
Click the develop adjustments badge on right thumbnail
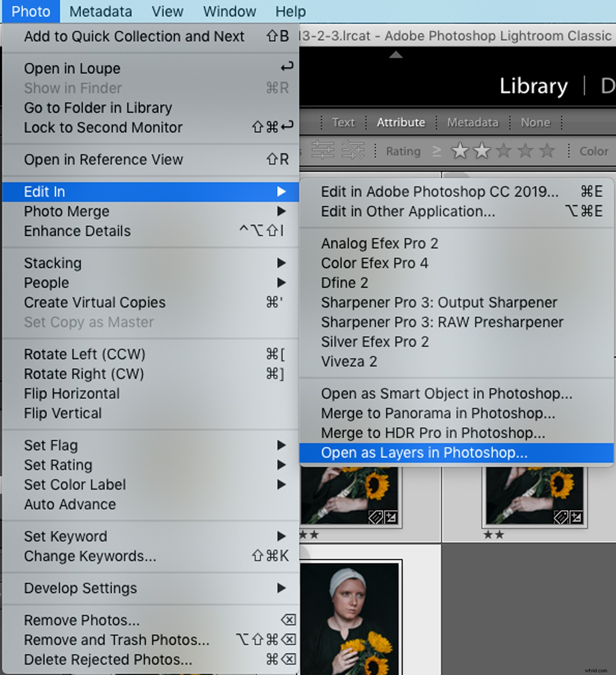coord(576,517)
